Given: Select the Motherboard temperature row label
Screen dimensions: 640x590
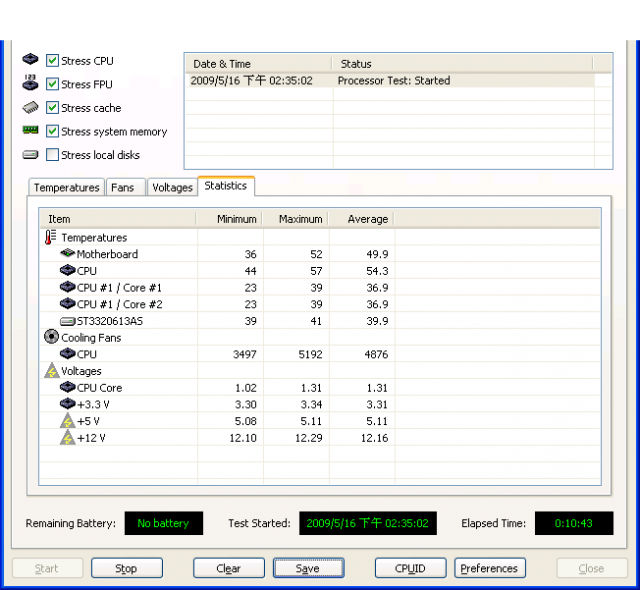Looking at the screenshot, I should (107, 254).
